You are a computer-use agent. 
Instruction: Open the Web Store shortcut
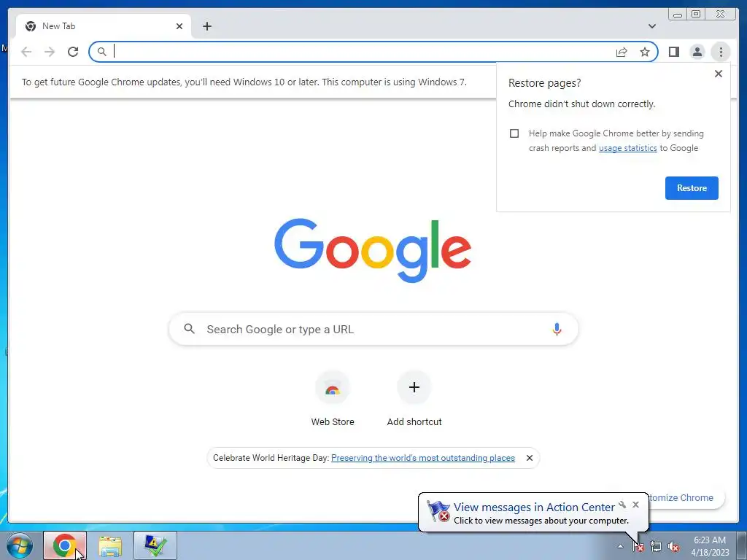(x=333, y=399)
